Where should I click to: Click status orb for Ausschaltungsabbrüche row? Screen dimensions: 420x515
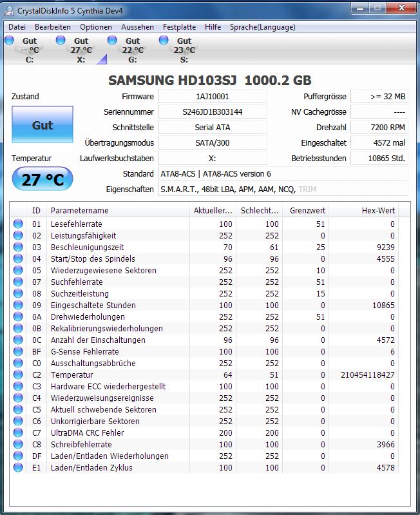click(x=18, y=363)
